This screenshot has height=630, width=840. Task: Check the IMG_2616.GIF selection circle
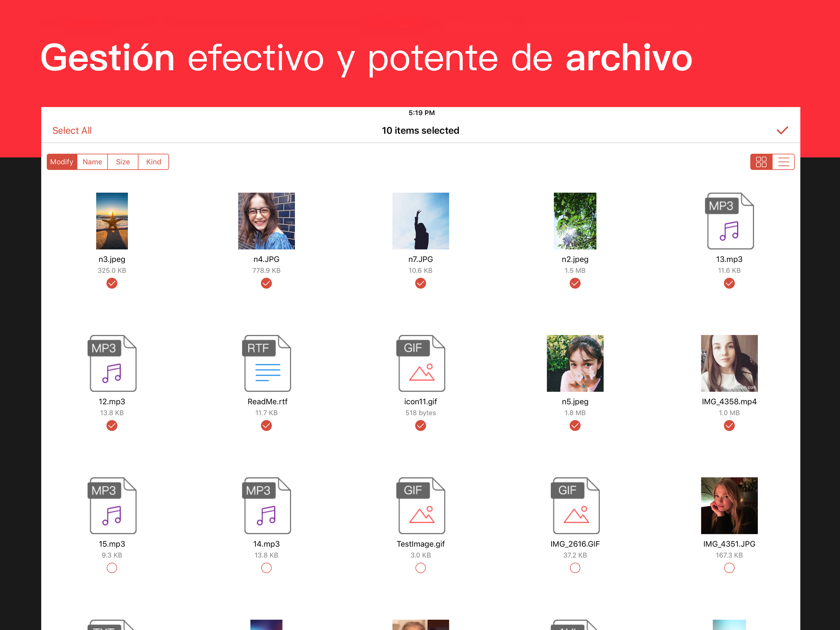click(575, 568)
